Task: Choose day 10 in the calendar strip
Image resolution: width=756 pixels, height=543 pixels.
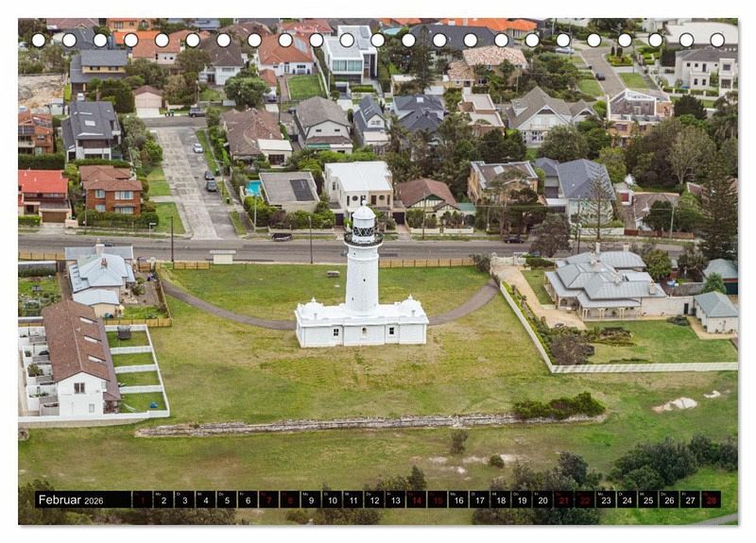Action: (x=332, y=501)
